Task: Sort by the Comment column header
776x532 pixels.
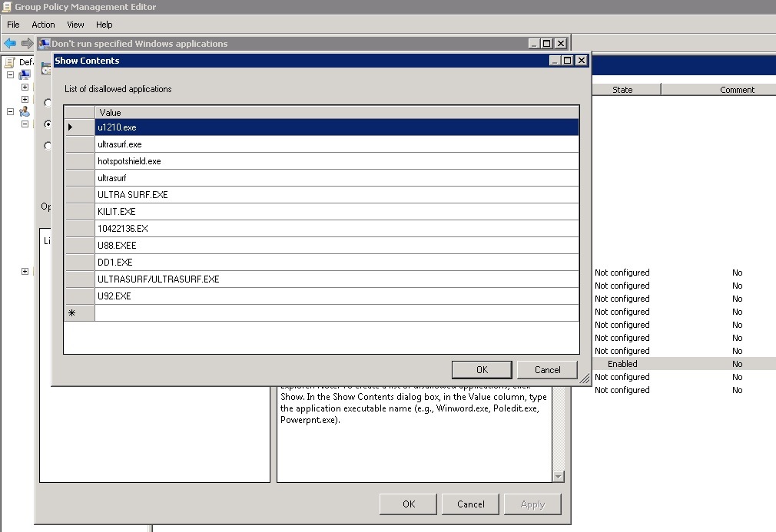Action: (737, 90)
